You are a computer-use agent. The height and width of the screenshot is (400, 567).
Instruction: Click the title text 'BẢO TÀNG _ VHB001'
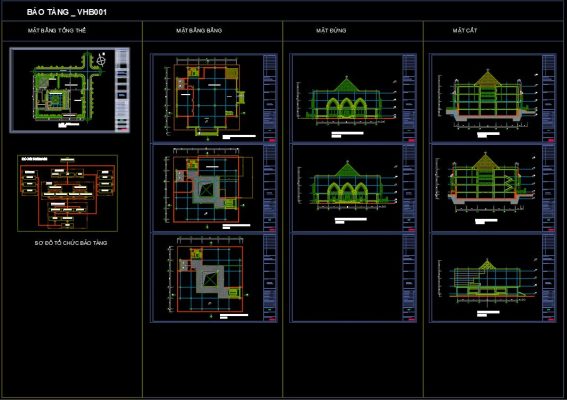[x=67, y=12]
